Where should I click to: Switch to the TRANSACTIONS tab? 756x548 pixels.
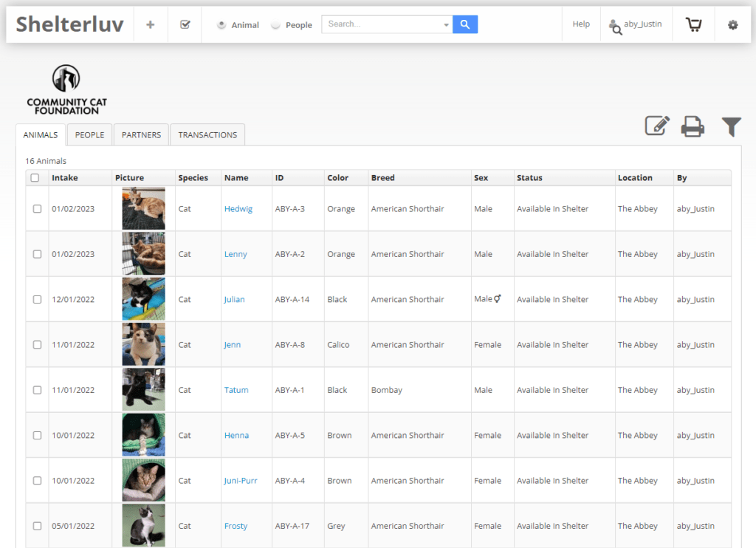coord(207,134)
